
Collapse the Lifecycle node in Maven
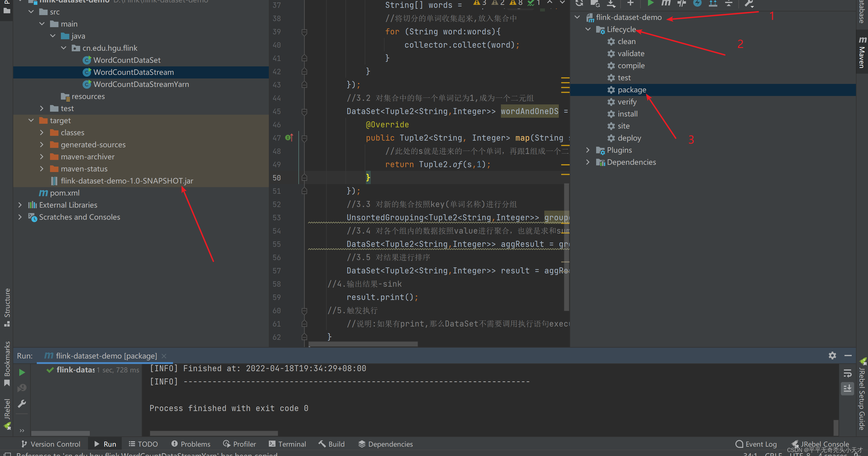[x=588, y=29]
